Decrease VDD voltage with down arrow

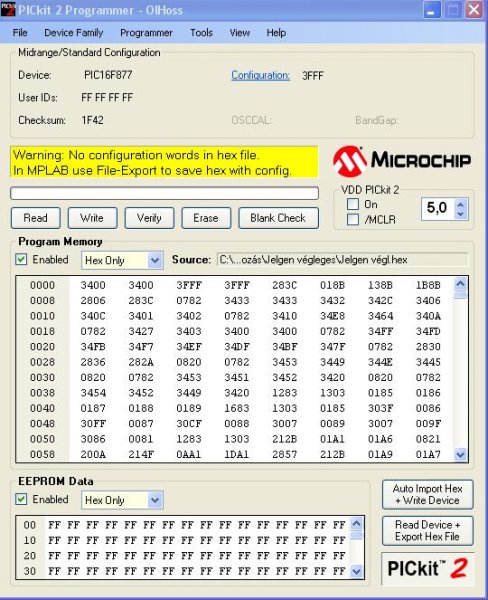(461, 214)
